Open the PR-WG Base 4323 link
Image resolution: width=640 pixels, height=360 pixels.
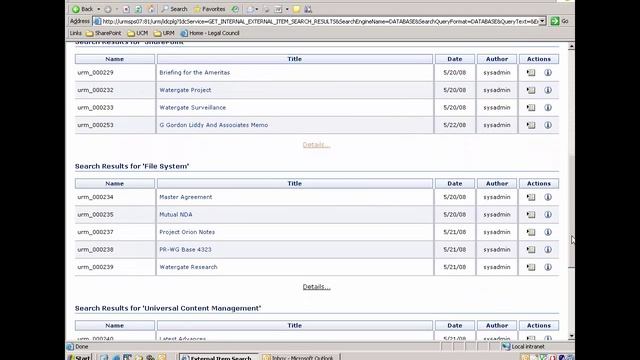185,250
